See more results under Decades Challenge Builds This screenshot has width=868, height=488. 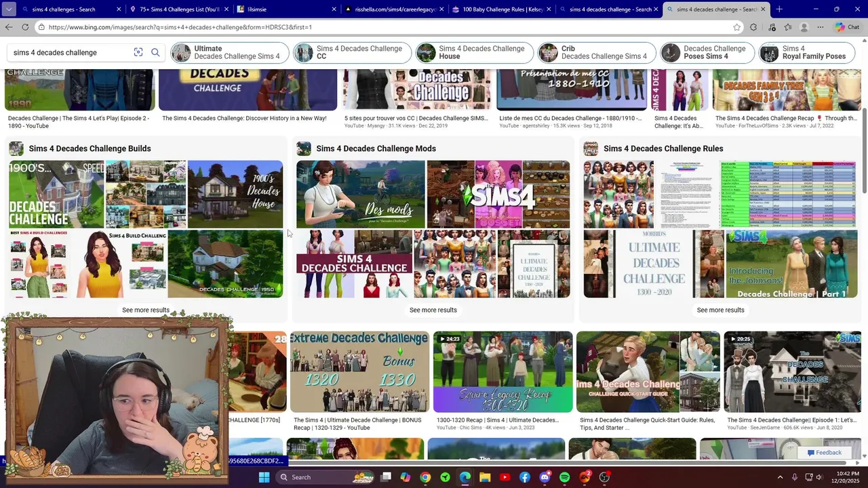click(x=146, y=310)
